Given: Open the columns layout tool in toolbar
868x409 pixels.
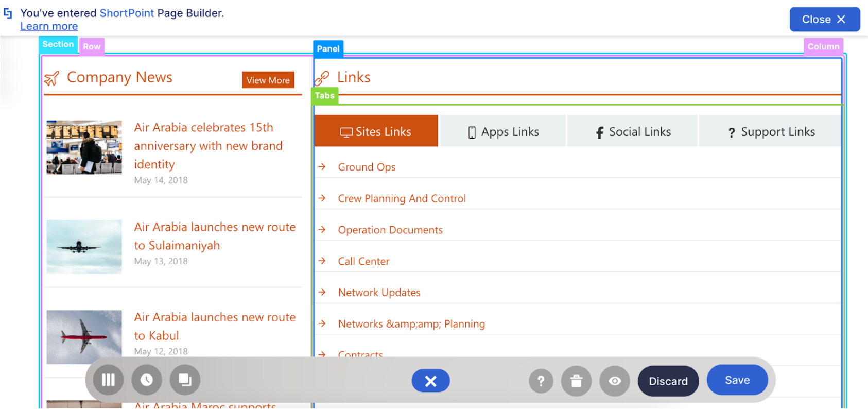Looking at the screenshot, I should click(x=108, y=380).
